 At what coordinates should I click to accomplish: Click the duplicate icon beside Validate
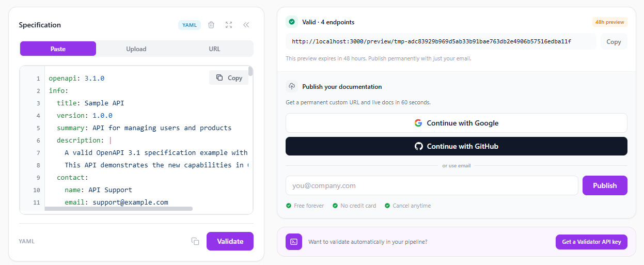[x=195, y=241]
